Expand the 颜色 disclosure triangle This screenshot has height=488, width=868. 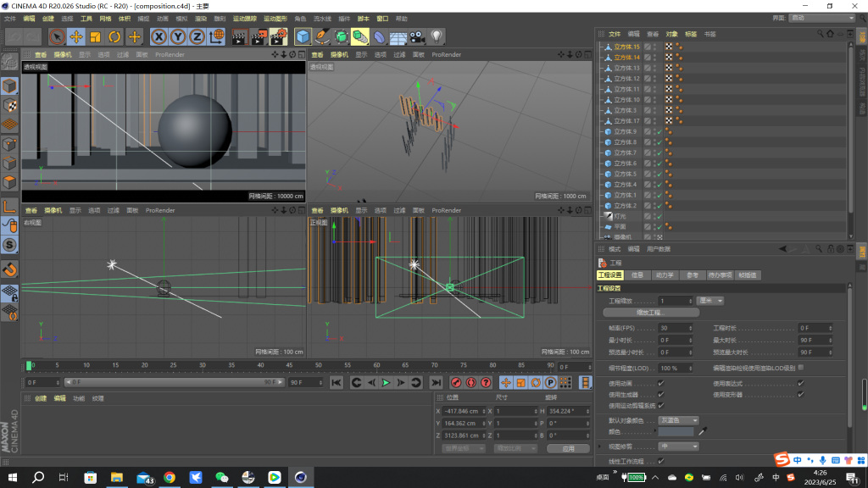655,431
